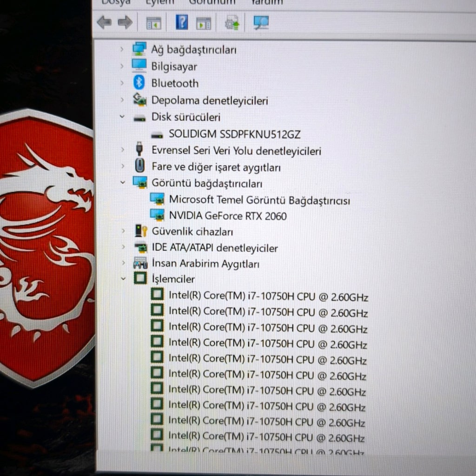Click the blue question mark Help icon

(182, 22)
